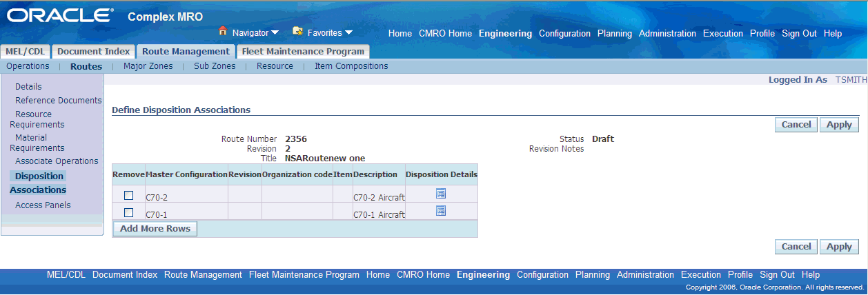
Task: Open Disposition Details icon for C70-1 row
Action: click(441, 211)
